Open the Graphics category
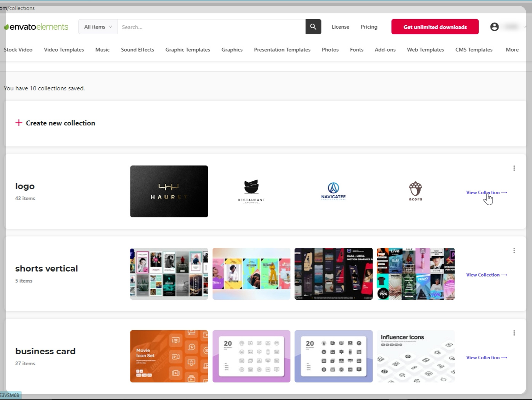Image resolution: width=532 pixels, height=400 pixels. [232, 50]
